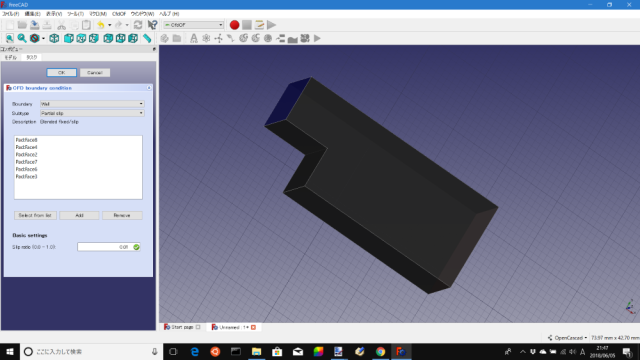This screenshot has width=640, height=360.
Task: Click the grey solver play arrow in CfdOf toolbar
Action: tap(317, 38)
